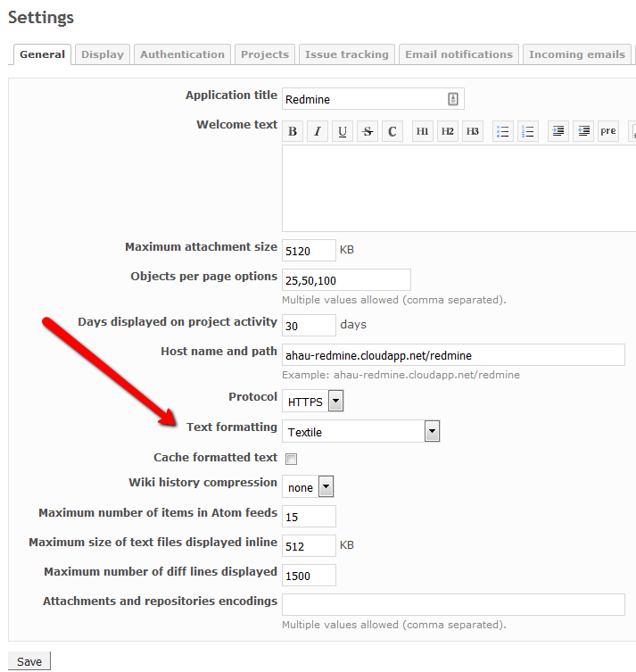Insert preformatted text with pre button
Viewport: 636px width, 672px height.
click(x=608, y=131)
